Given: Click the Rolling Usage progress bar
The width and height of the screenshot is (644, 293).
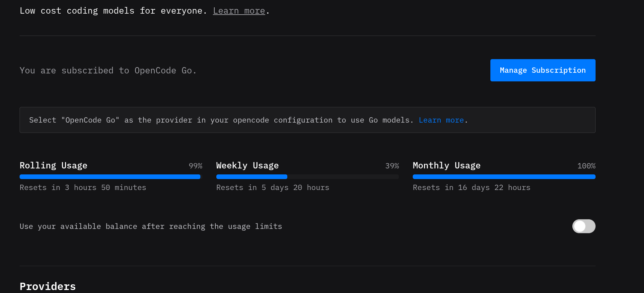Looking at the screenshot, I should (111, 177).
